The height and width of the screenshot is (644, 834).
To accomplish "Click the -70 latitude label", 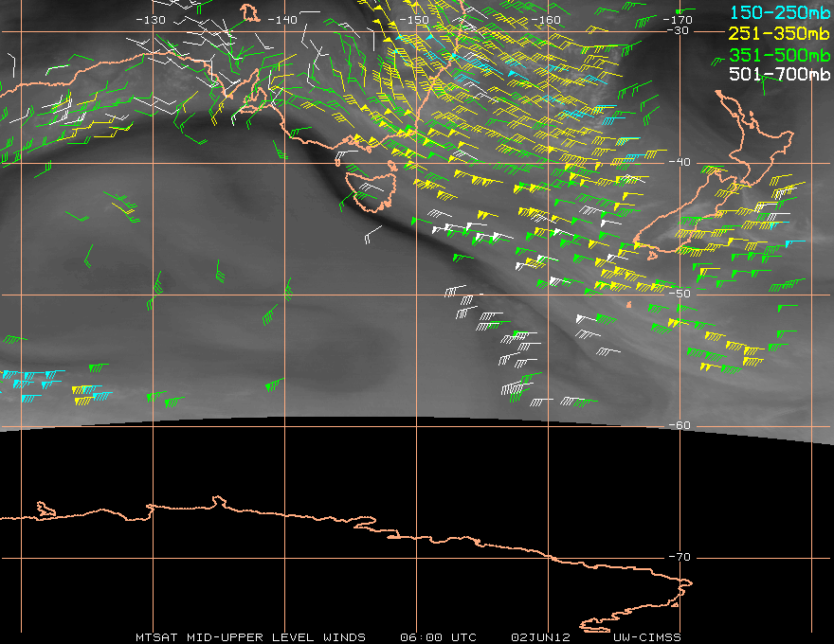I will point(680,558).
